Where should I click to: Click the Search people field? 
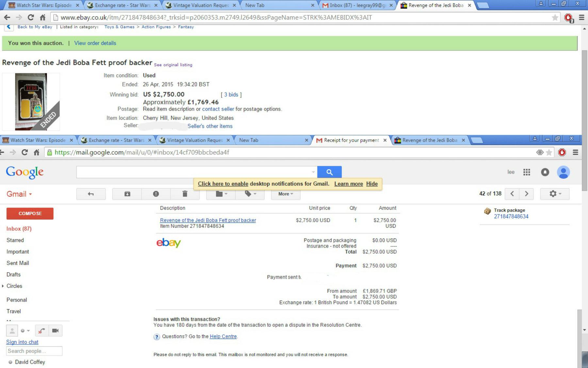pos(34,351)
